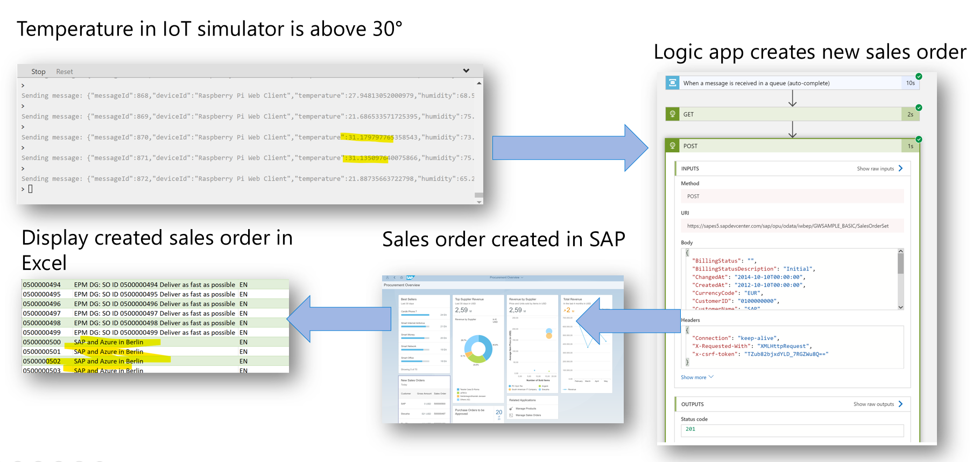Click the "CurrencyCode": "EUR" line in Body
This screenshot has height=462, width=980.
pyautogui.click(x=728, y=293)
